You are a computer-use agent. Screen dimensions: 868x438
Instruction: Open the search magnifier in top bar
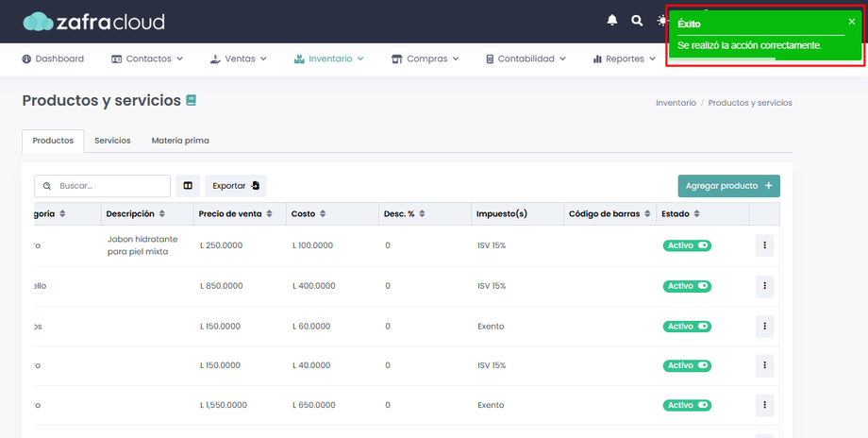click(x=637, y=21)
